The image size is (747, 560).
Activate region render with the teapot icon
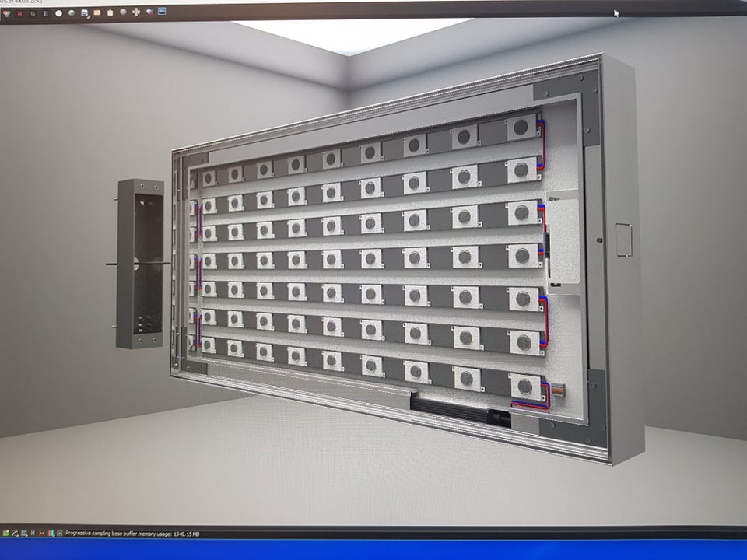pyautogui.click(x=149, y=12)
